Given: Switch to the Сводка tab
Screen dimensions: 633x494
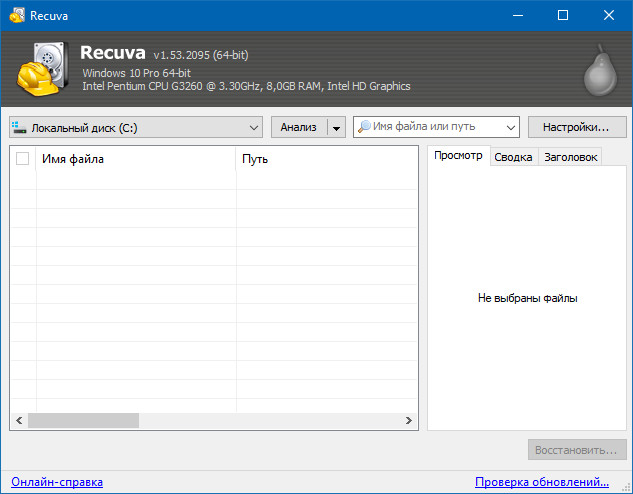Looking at the screenshot, I should (514, 157).
